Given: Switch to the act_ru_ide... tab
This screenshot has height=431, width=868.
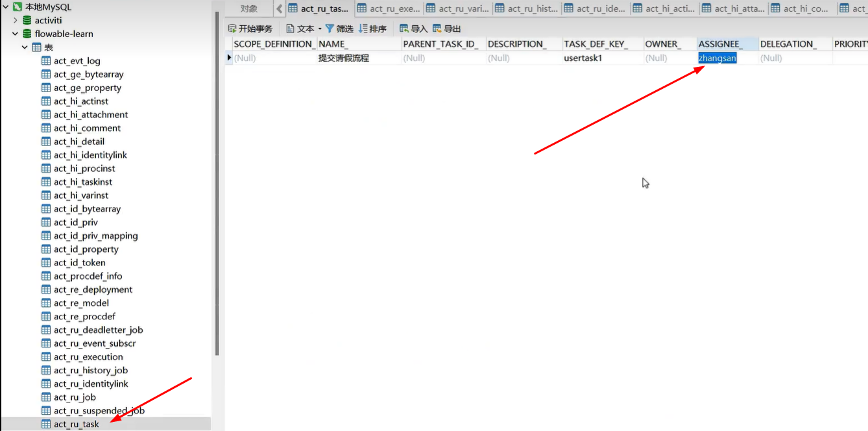Looking at the screenshot, I should pyautogui.click(x=595, y=8).
